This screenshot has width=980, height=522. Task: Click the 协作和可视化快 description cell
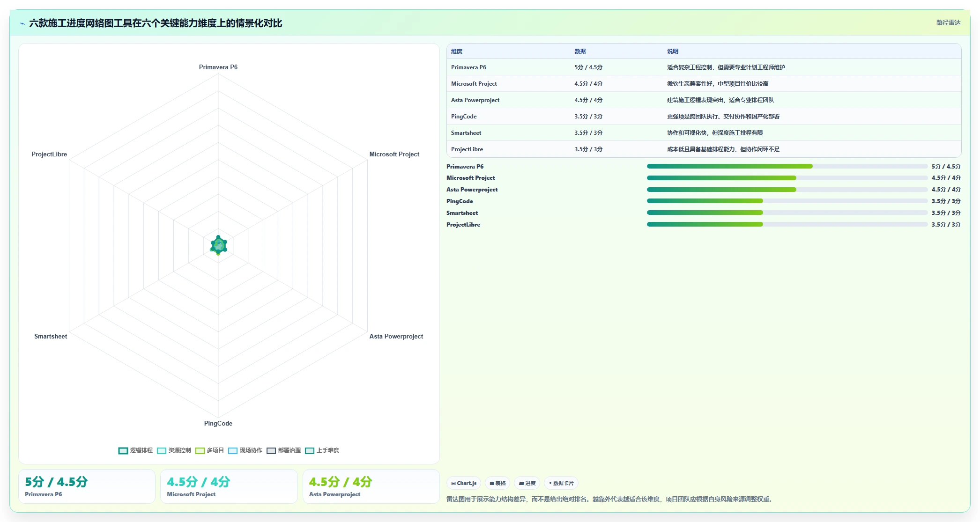(715, 133)
